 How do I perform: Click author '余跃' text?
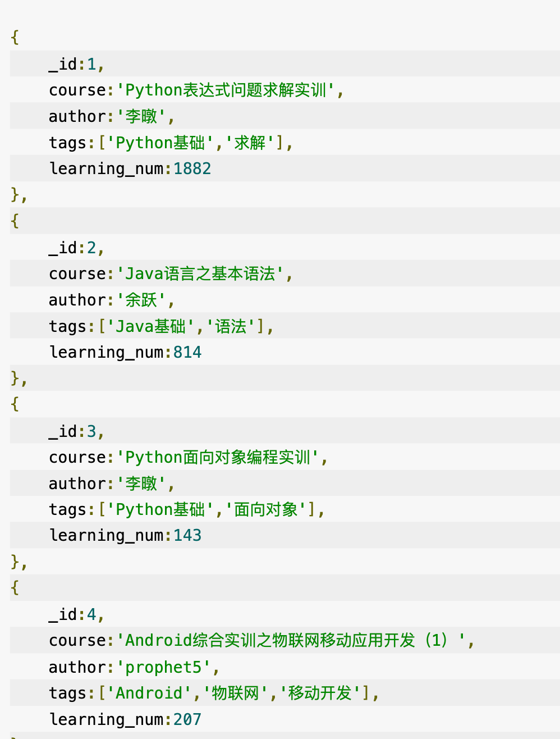(x=141, y=300)
